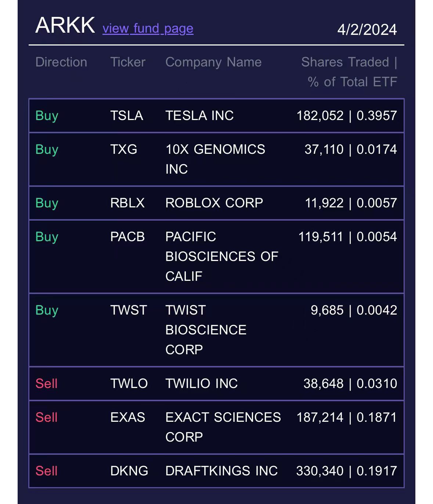The image size is (433, 504).
Task: Click the Buy label in the Tesla row
Action: (x=47, y=116)
